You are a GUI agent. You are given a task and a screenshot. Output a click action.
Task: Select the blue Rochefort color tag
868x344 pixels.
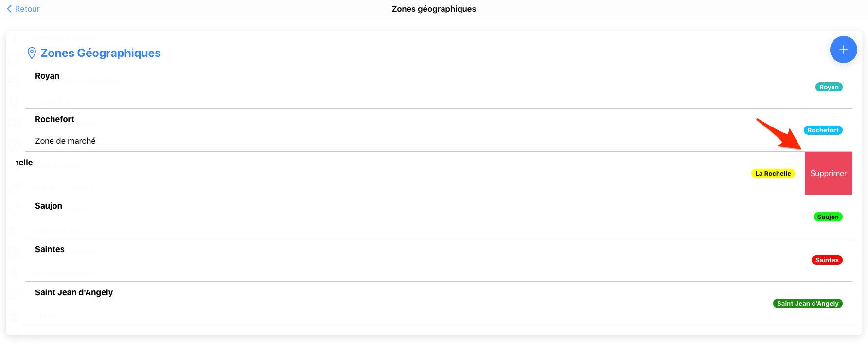[x=823, y=130]
